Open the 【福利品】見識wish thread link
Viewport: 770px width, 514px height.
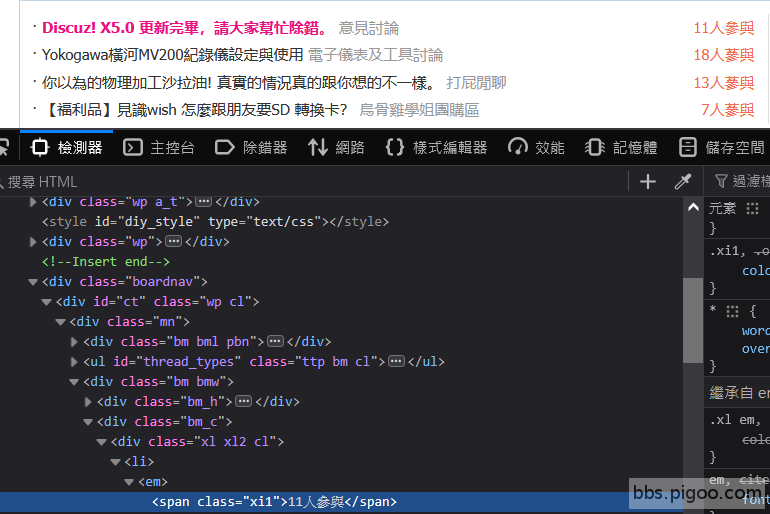pyautogui.click(x=195, y=110)
